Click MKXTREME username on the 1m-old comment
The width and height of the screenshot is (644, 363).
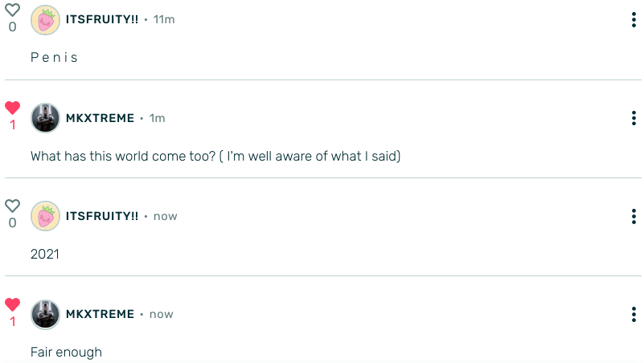click(x=100, y=118)
